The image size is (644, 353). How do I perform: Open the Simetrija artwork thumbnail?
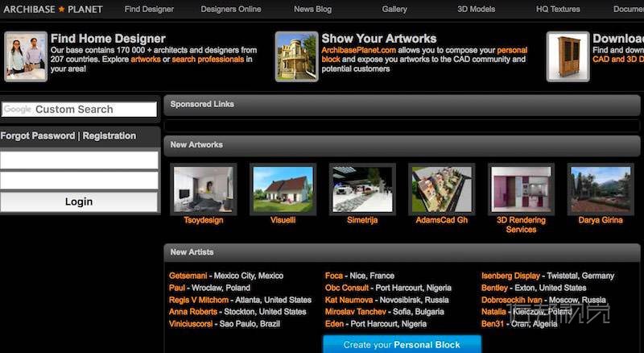[x=361, y=189]
